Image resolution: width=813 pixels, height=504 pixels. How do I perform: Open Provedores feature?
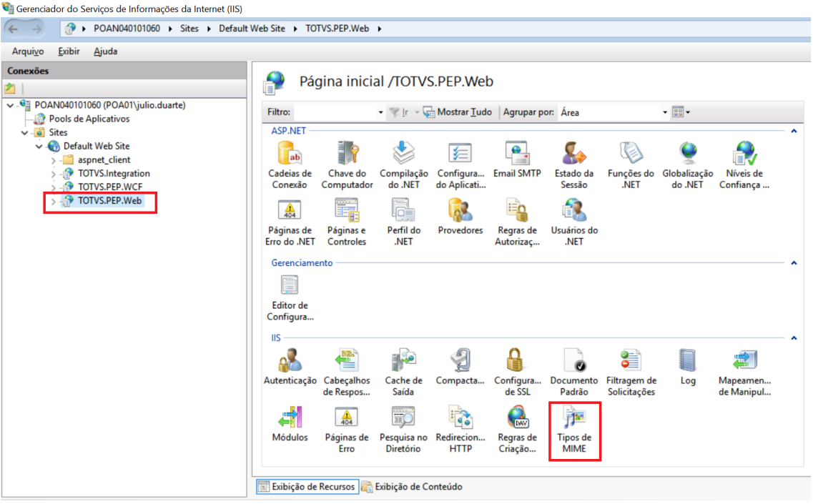point(460,217)
